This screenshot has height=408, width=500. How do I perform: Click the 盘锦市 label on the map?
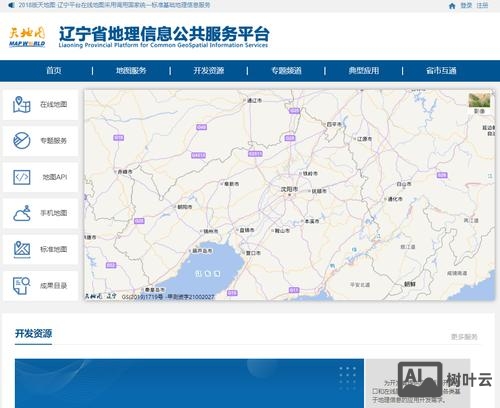[x=247, y=230]
